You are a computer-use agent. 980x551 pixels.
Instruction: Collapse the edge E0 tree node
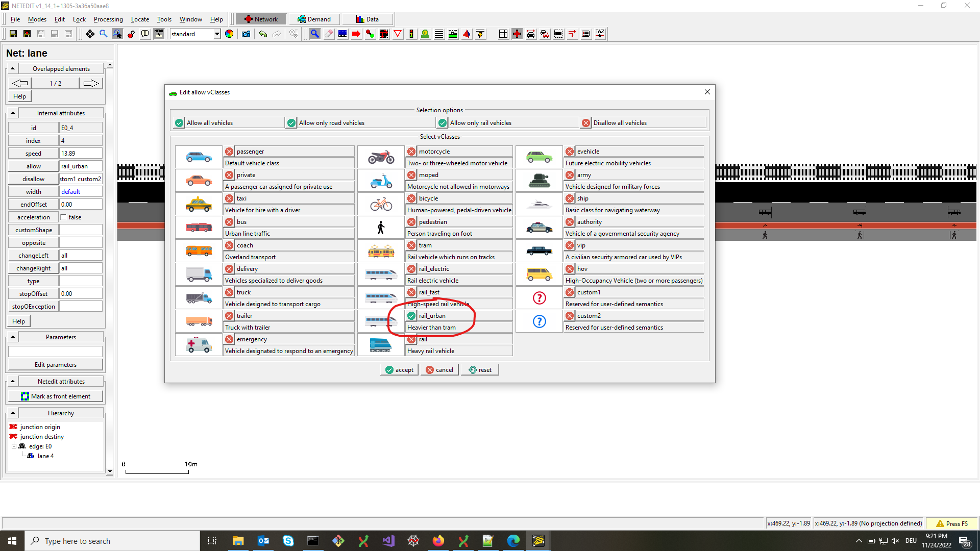(x=14, y=446)
